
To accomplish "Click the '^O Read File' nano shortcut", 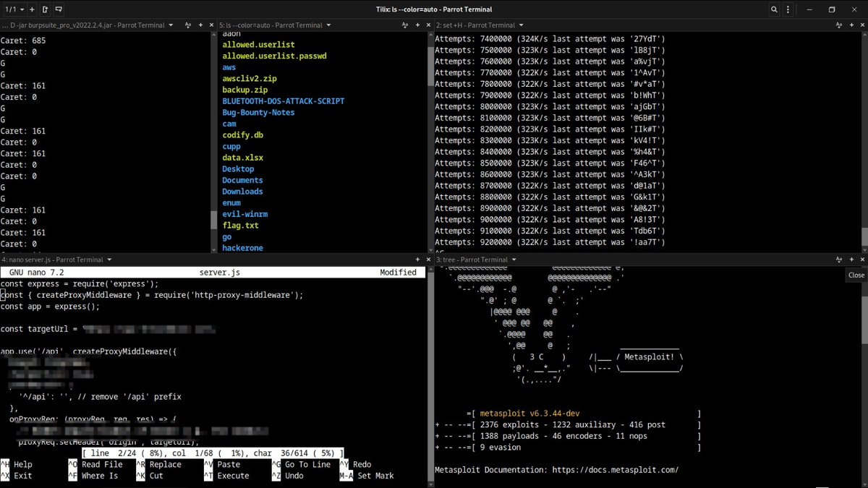I will point(95,465).
